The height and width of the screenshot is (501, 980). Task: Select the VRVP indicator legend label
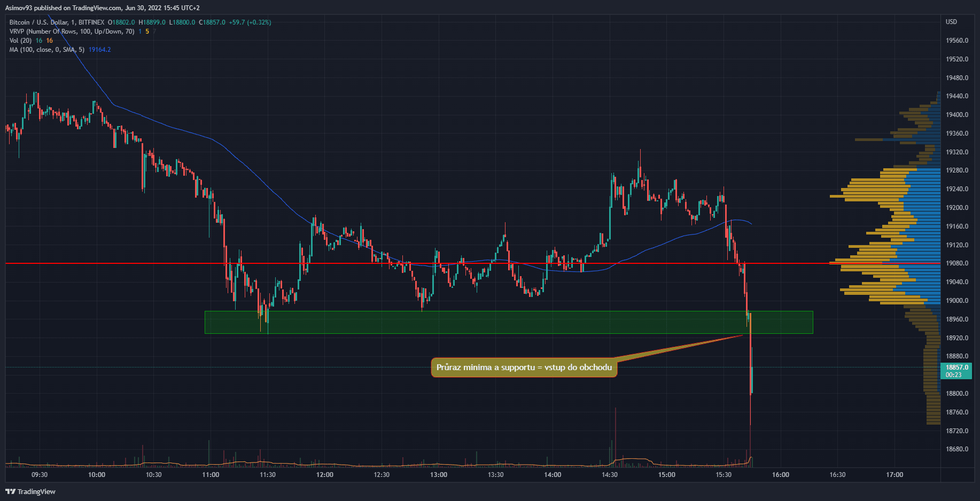click(x=72, y=32)
